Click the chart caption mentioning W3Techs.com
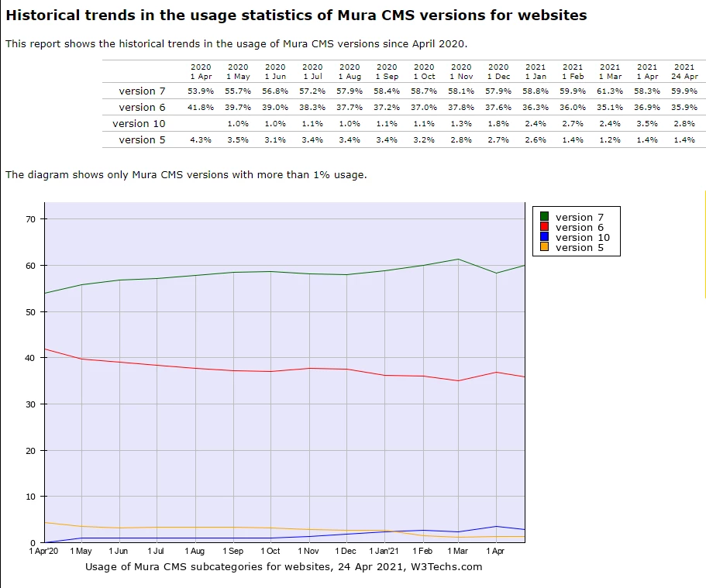The image size is (706, 588). (x=284, y=567)
